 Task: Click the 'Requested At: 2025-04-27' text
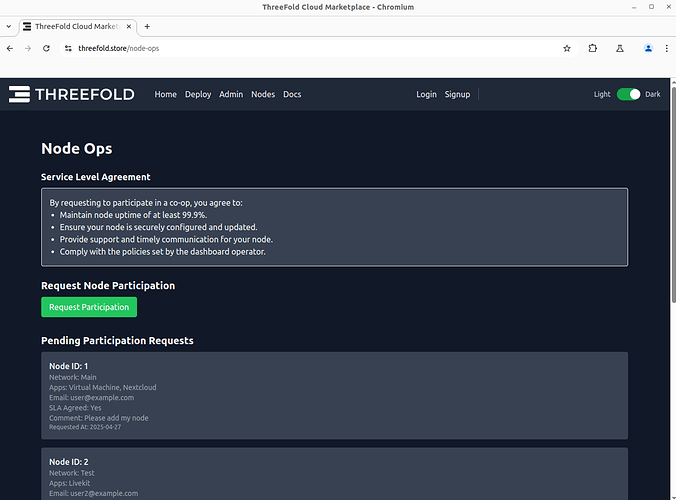point(85,427)
